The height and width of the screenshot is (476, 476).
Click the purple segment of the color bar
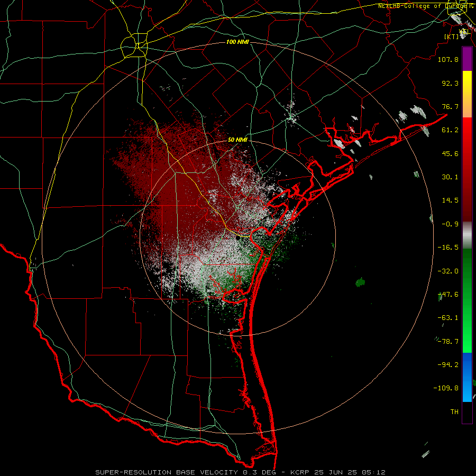pos(467,59)
